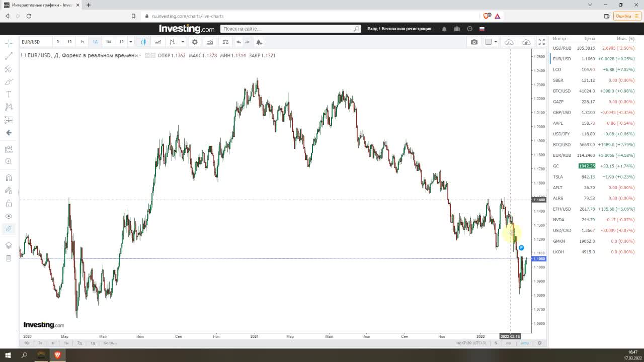Take a chart snapshot with camera icon
This screenshot has height=362, width=644.
pyautogui.click(x=474, y=42)
